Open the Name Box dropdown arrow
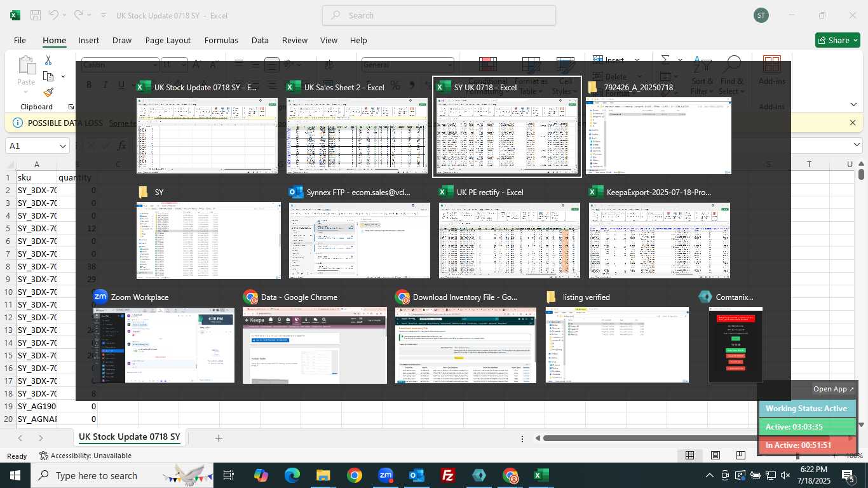This screenshot has width=868, height=488. coord(62,146)
